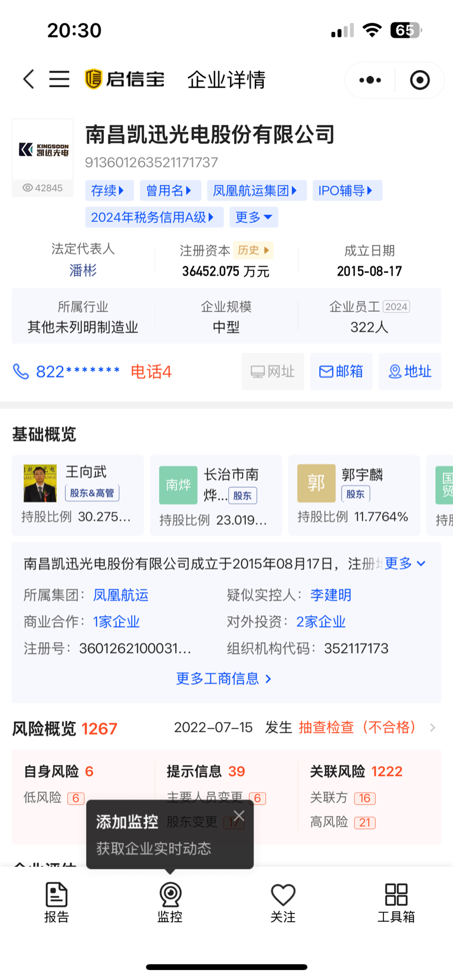The width and height of the screenshot is (453, 980).
Task: Open the 监控 monitoring tab
Action: (170, 902)
